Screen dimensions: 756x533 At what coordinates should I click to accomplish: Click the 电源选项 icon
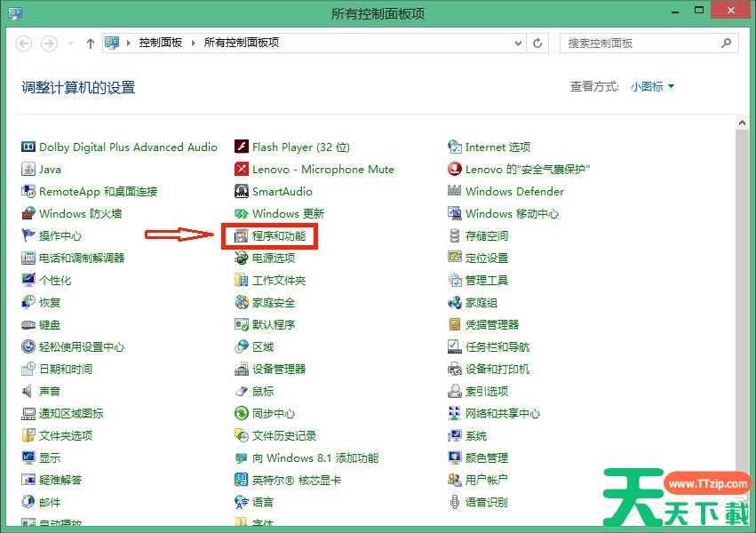click(242, 259)
